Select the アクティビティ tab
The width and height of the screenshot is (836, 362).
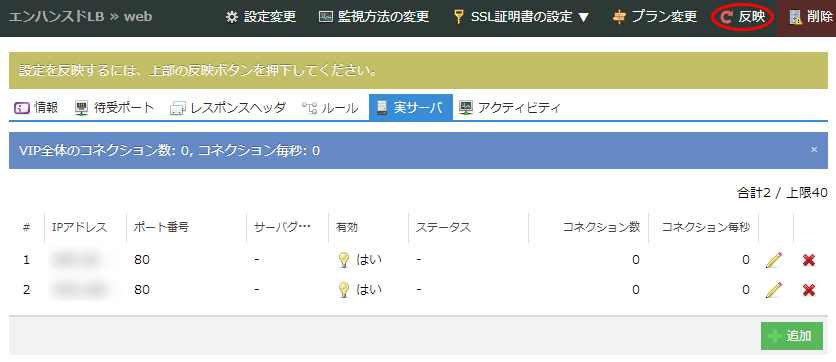click(x=510, y=108)
